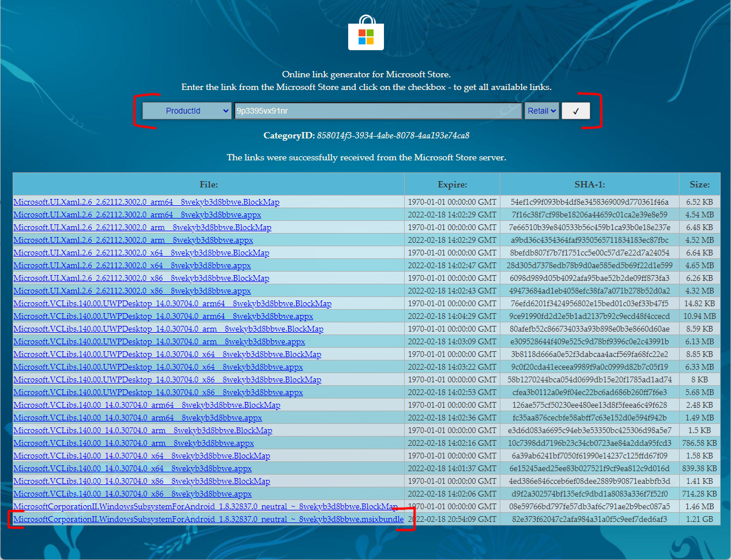Click the checkmark button to generate links
This screenshot has width=731, height=560.
tap(575, 111)
